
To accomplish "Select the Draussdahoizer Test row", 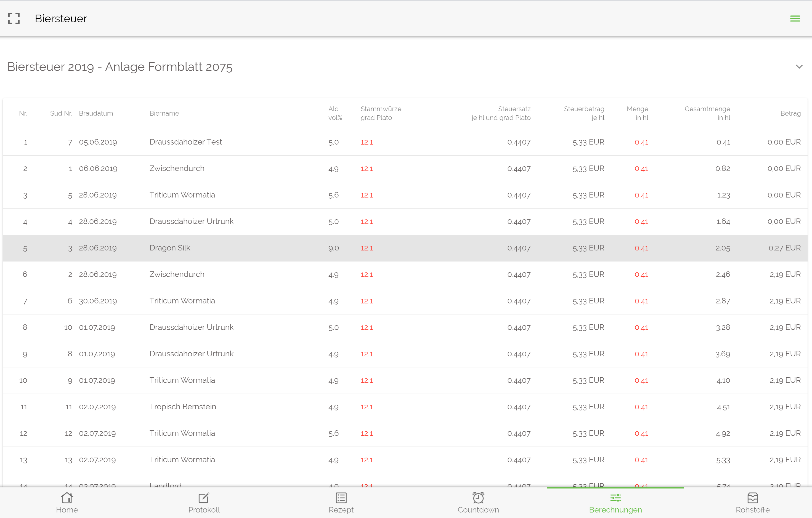I will tap(185, 142).
